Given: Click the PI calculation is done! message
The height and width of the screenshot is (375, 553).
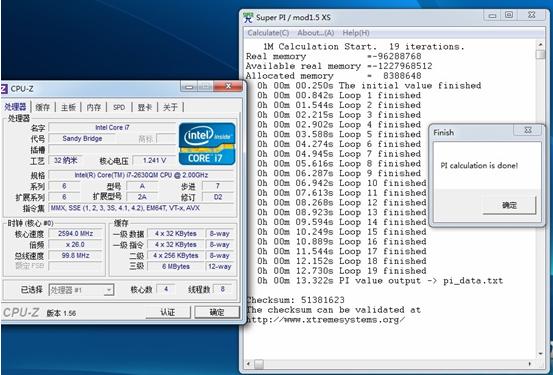Looking at the screenshot, I should click(x=479, y=165).
